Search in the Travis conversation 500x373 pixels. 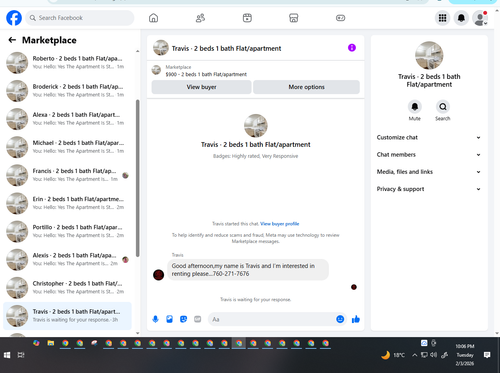click(443, 107)
